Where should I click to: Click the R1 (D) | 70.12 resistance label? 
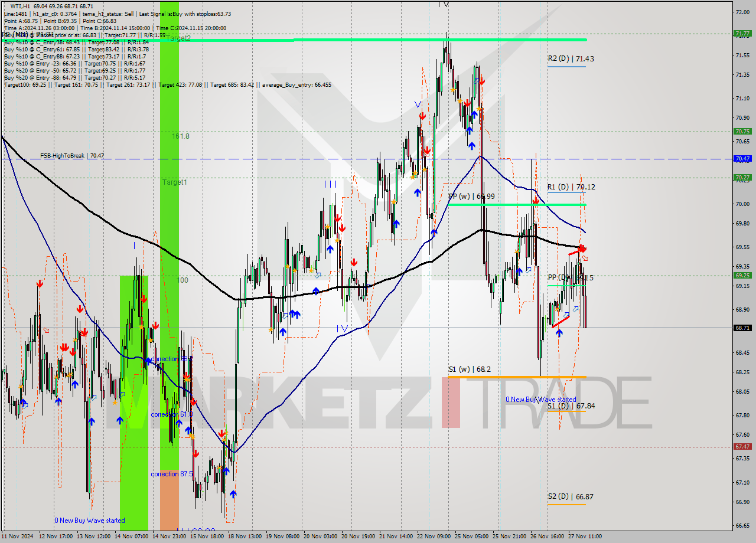(571, 187)
